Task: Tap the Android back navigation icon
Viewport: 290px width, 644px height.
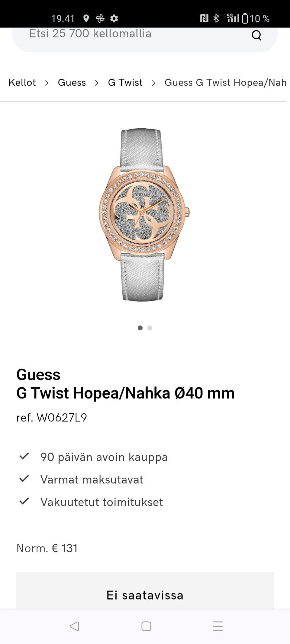Action: 74,626
